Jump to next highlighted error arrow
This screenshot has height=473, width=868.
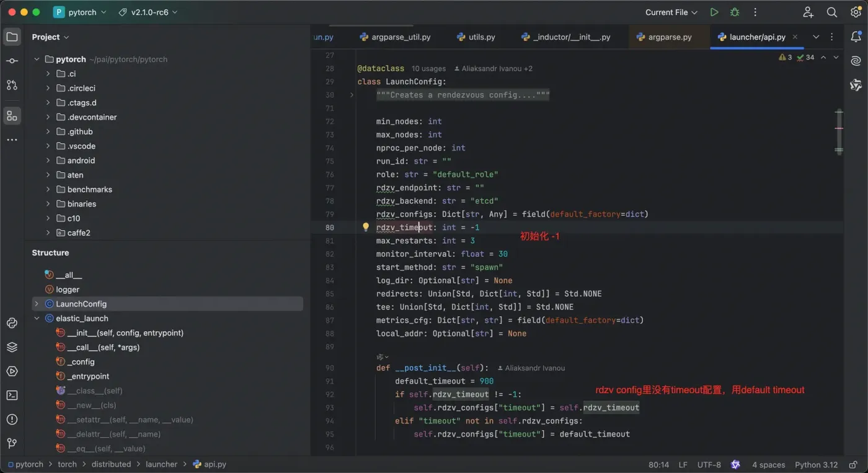(836, 57)
